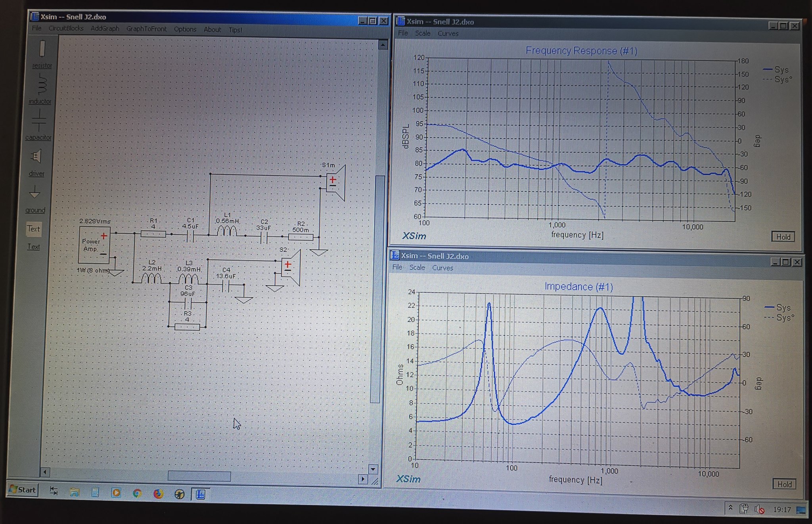
Task: Click resistor R3 in the schematic
Action: click(x=187, y=327)
